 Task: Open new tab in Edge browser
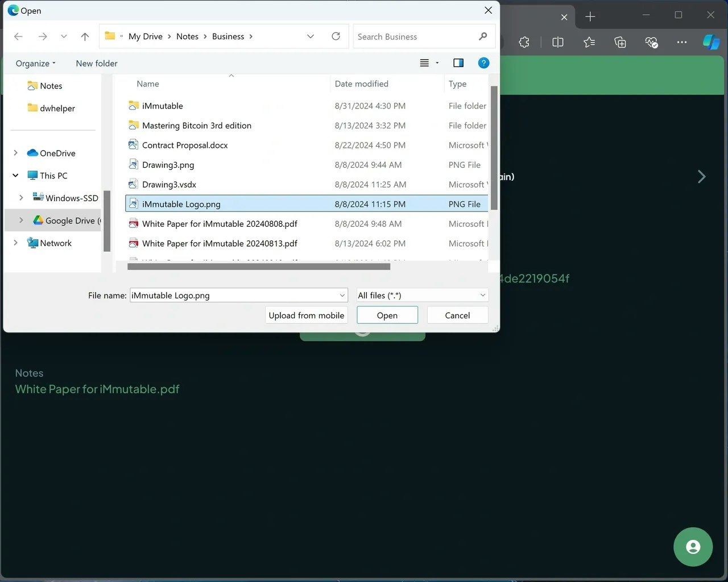click(x=590, y=17)
